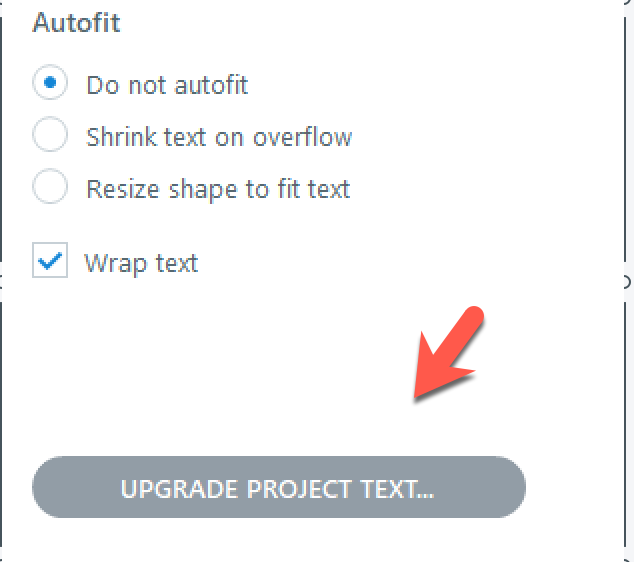Disable text wrapping via the Wrap text box

coord(50,262)
